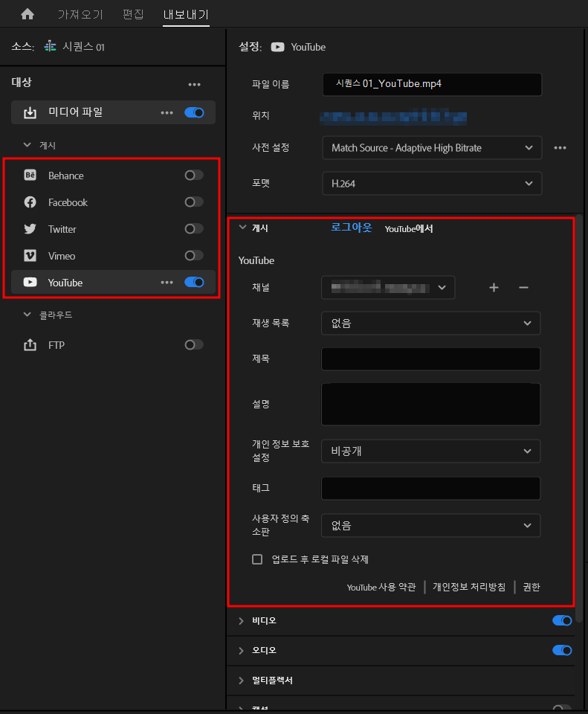Open the 재생 목록 dropdown
Image resolution: width=588 pixels, height=714 pixels.
coord(431,324)
